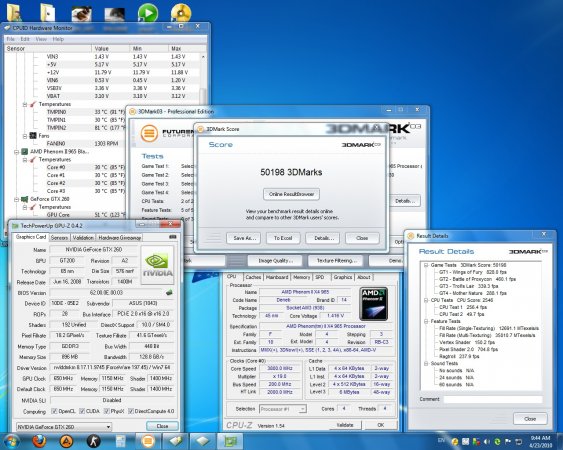563x450 pixels.
Task: Click the orange triangle icon on the taskbar
Action: click(66, 441)
